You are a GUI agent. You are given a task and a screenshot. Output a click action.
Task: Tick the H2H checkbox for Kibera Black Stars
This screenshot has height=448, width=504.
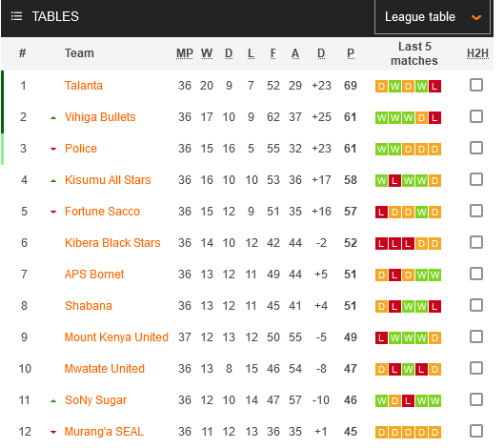click(x=475, y=242)
